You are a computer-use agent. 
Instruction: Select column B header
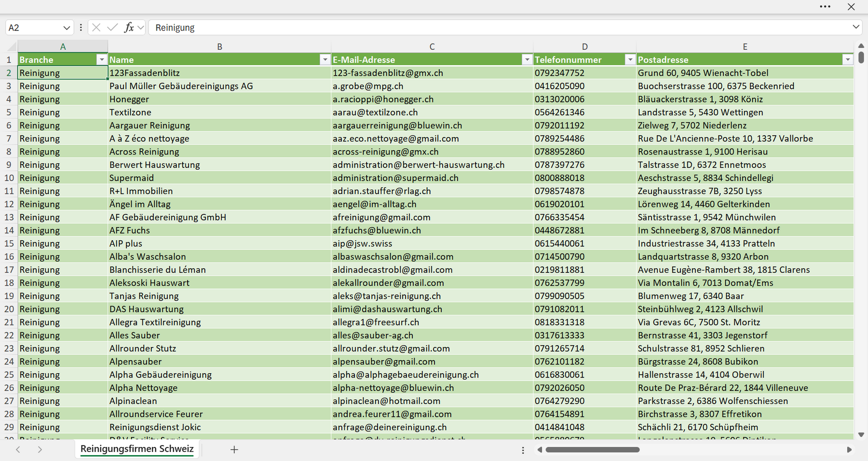[x=219, y=47]
